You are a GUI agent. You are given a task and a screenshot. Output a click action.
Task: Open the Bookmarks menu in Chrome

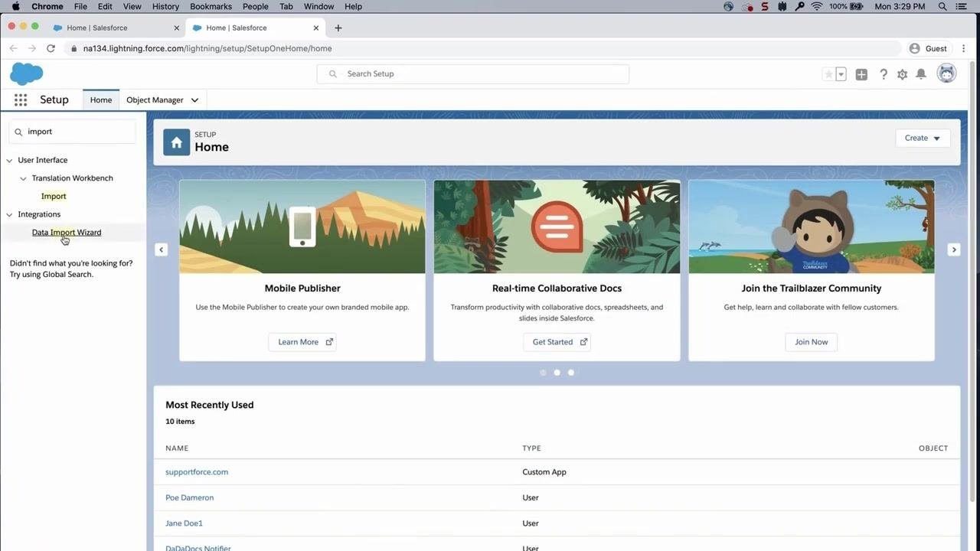[x=211, y=6]
